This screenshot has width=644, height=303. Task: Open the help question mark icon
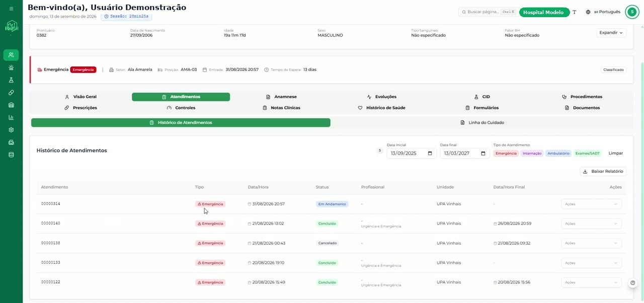tap(633, 283)
